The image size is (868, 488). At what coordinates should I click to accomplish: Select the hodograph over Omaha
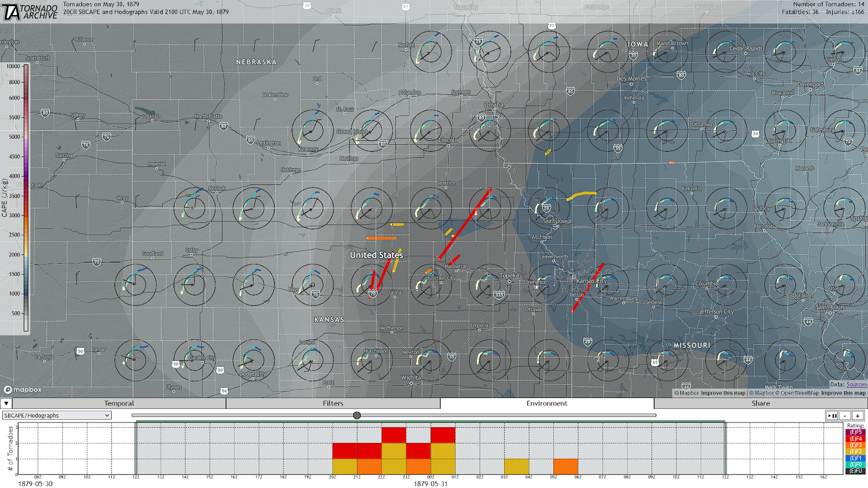click(x=490, y=131)
